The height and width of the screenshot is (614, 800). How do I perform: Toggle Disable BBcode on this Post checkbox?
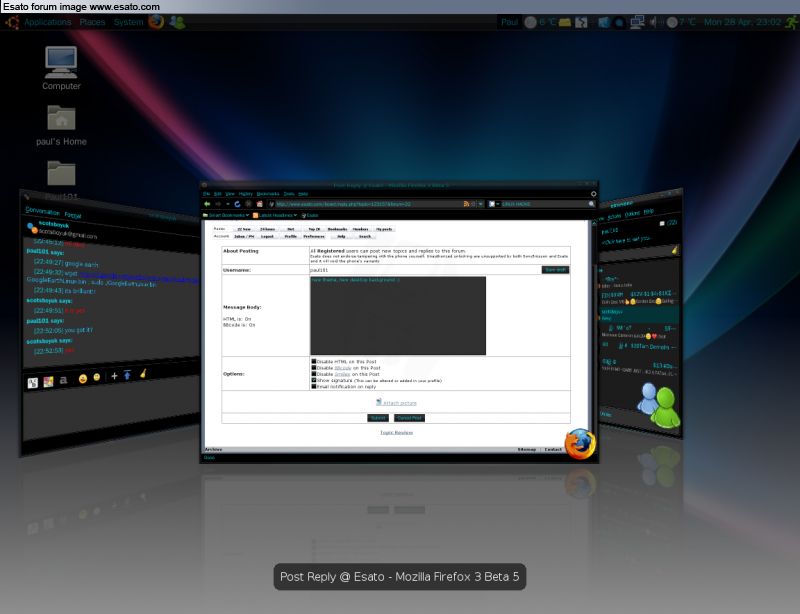pyautogui.click(x=314, y=367)
